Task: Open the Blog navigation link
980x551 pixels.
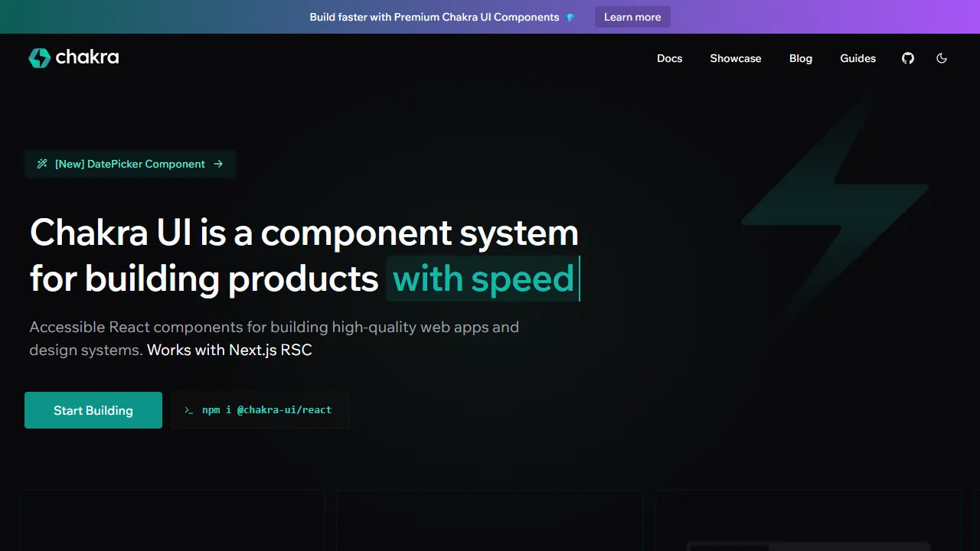Action: click(x=800, y=58)
